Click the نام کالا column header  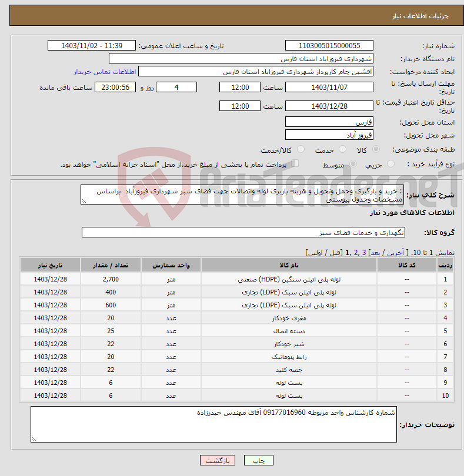coord(289,265)
